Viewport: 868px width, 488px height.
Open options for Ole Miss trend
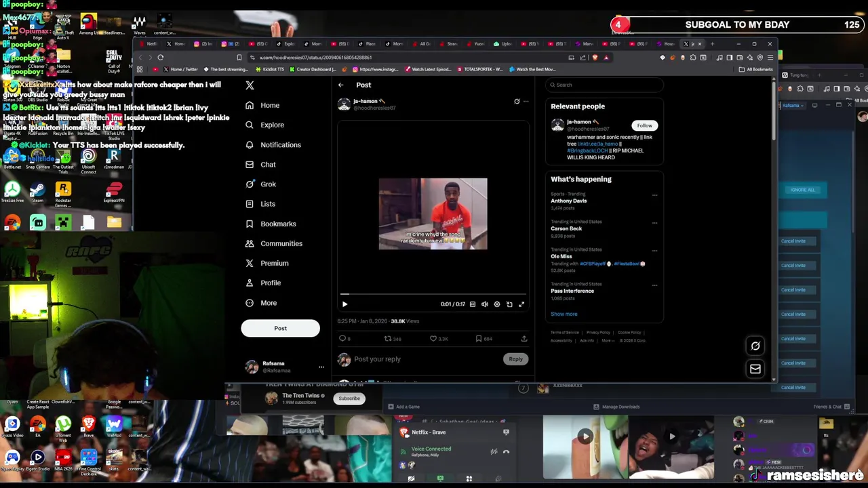(x=654, y=250)
